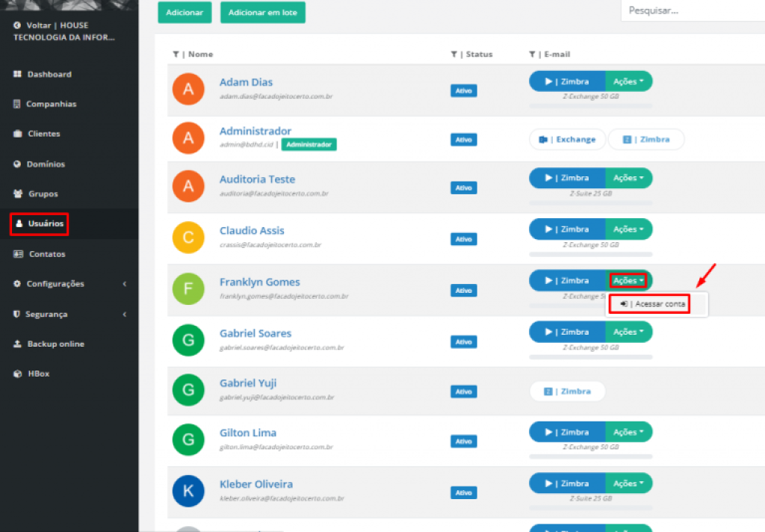Click the Companhias building icon
Screen dimensions: 765x532
pyautogui.click(x=17, y=104)
